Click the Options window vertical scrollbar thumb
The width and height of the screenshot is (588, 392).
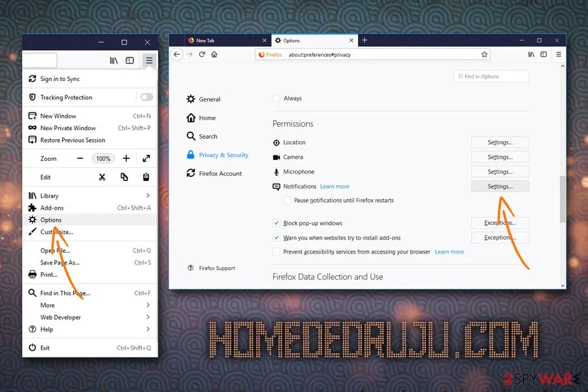563,199
